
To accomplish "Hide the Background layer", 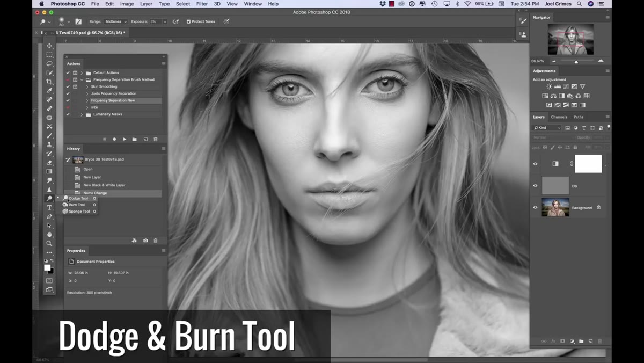I will (535, 207).
